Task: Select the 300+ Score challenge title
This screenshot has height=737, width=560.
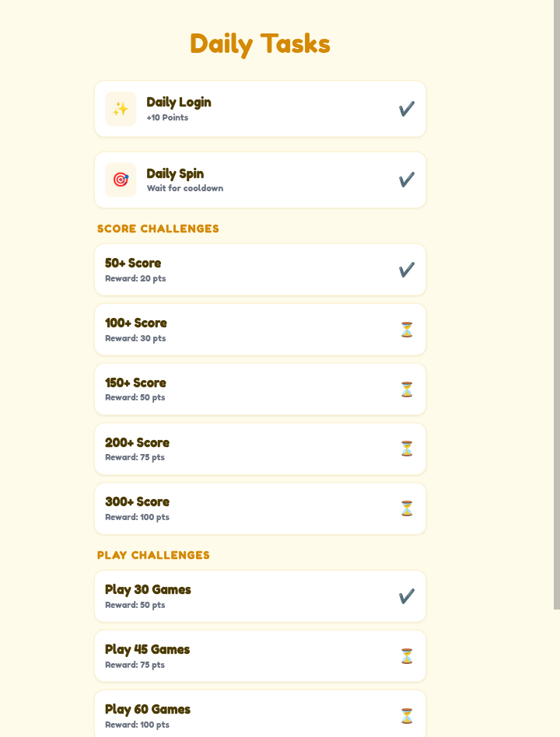Action: pos(137,501)
